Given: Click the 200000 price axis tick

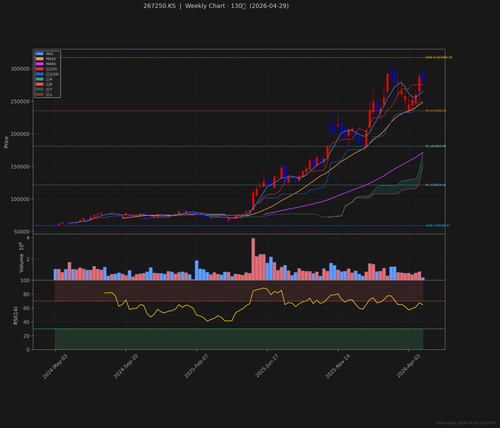Looking at the screenshot, I should point(20,134).
